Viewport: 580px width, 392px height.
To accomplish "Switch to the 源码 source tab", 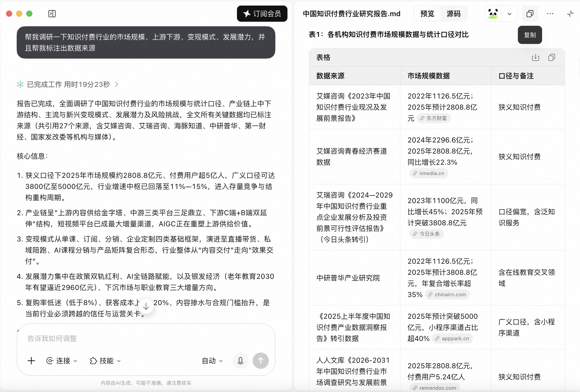I will point(454,14).
